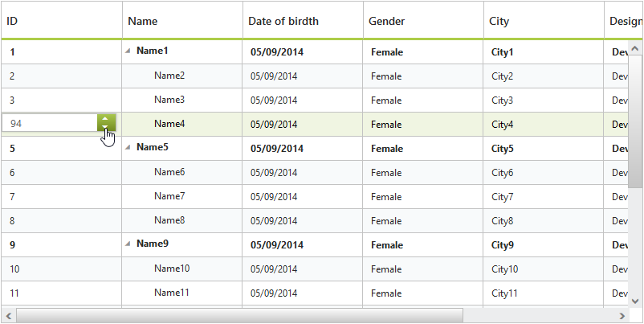The image size is (644, 324).
Task: Select the Name11 row name cell
Action: coord(172,293)
